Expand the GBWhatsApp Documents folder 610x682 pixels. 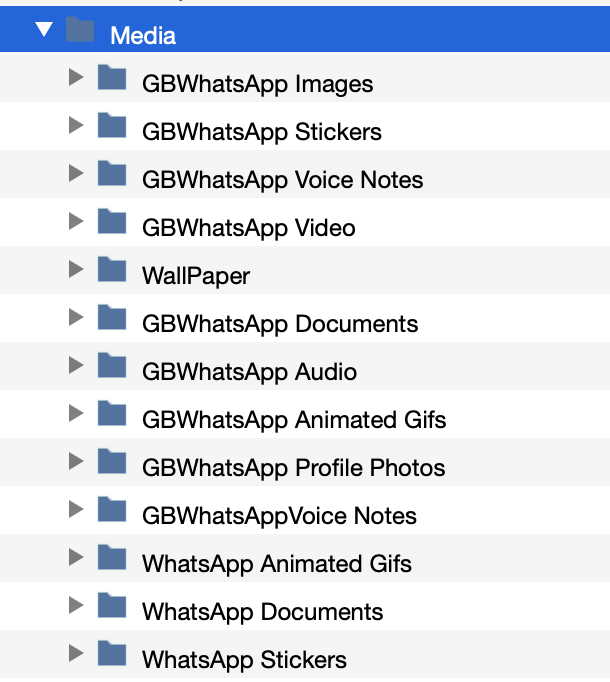[x=76, y=317]
